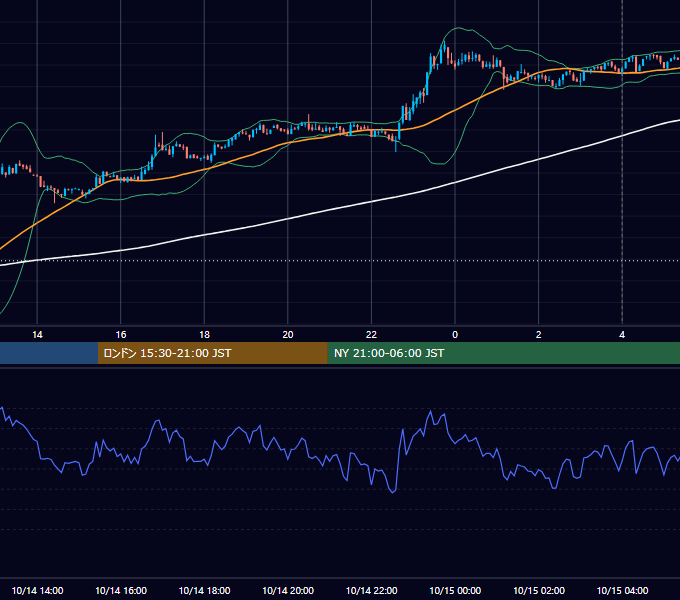Click hour label 2 on price chart axis
This screenshot has width=680, height=600.
[539, 335]
